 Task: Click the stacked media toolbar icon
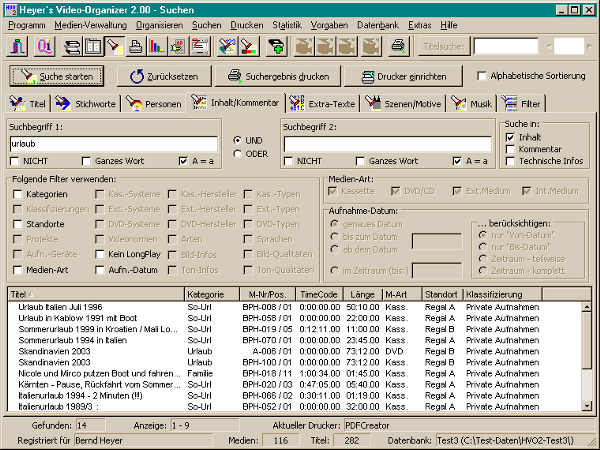click(72, 46)
